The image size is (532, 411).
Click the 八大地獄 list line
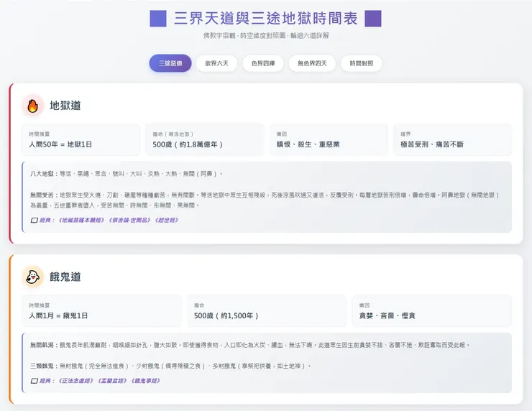click(127, 174)
